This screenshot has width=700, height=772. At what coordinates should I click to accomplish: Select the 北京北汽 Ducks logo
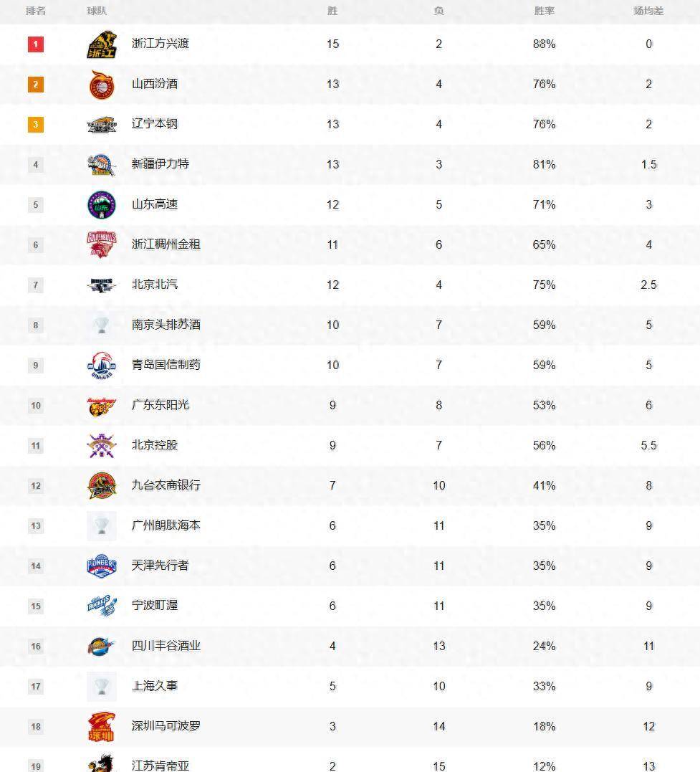pyautogui.click(x=102, y=285)
